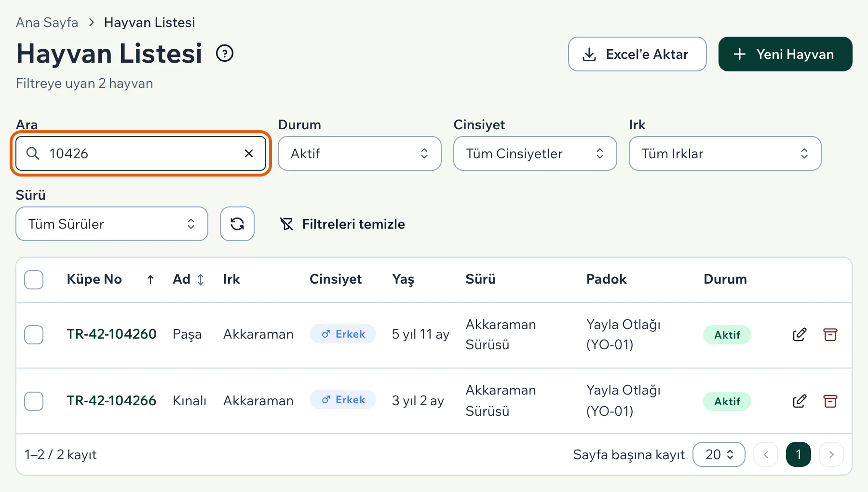
Task: Click the name Paşa in the table
Action: (187, 335)
